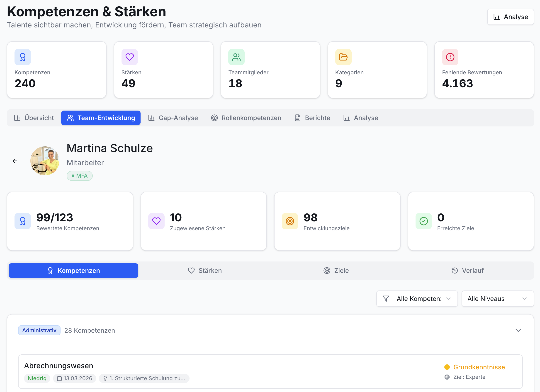The image size is (540, 392).
Task: Switch to the Übersicht tab
Action: [x=34, y=118]
